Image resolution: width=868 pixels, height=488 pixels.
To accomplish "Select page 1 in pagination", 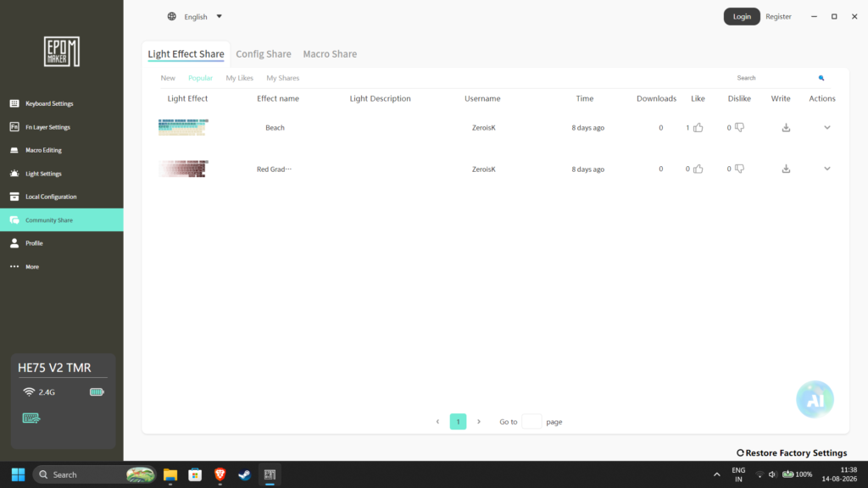I will coord(458,422).
